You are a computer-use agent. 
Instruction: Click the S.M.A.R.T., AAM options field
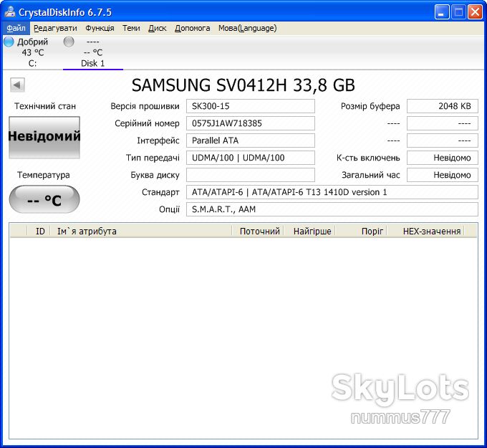[x=332, y=209]
